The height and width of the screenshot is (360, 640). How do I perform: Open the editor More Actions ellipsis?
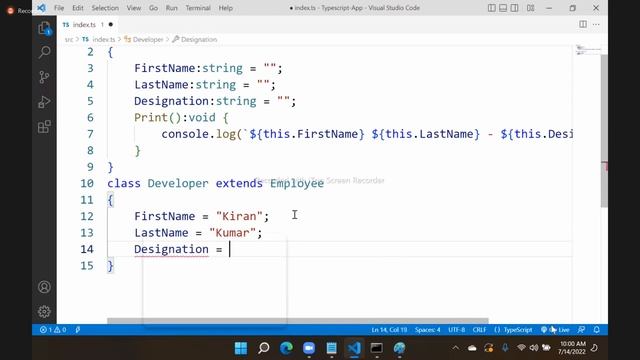tap(596, 24)
